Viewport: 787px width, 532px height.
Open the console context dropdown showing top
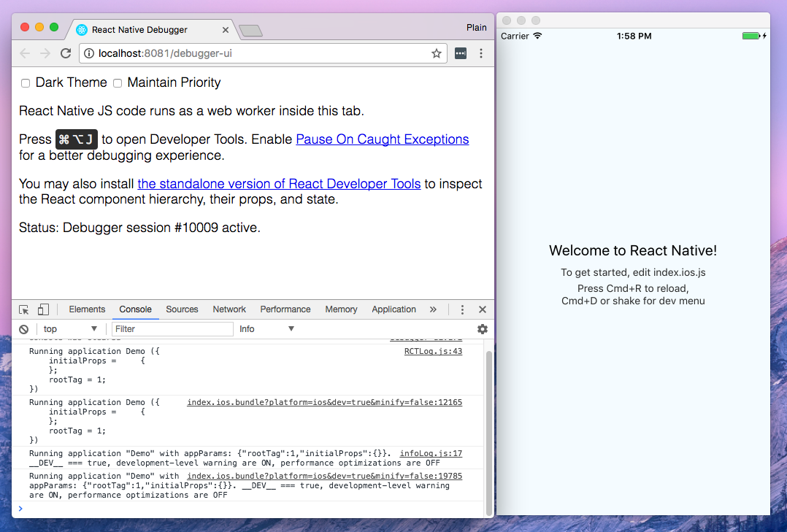coord(69,328)
